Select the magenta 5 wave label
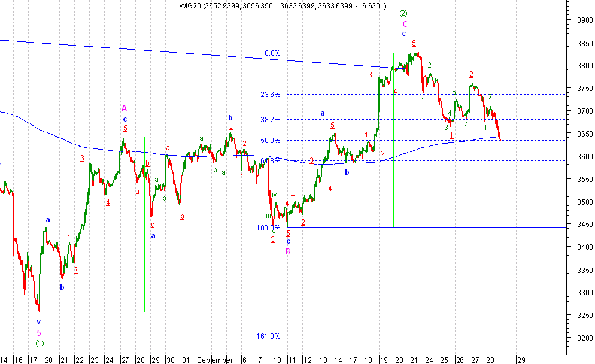Viewport: 595px width, 364px height. pyautogui.click(x=39, y=333)
